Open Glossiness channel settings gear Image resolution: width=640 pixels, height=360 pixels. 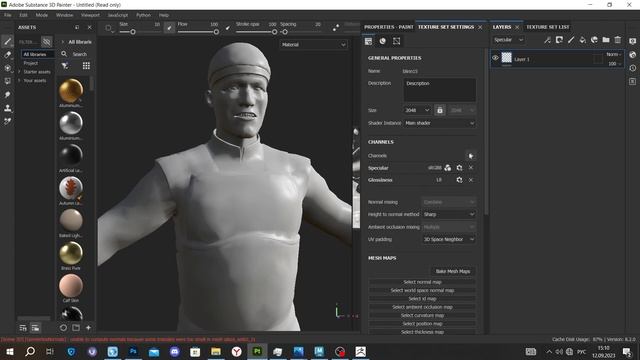click(460, 180)
